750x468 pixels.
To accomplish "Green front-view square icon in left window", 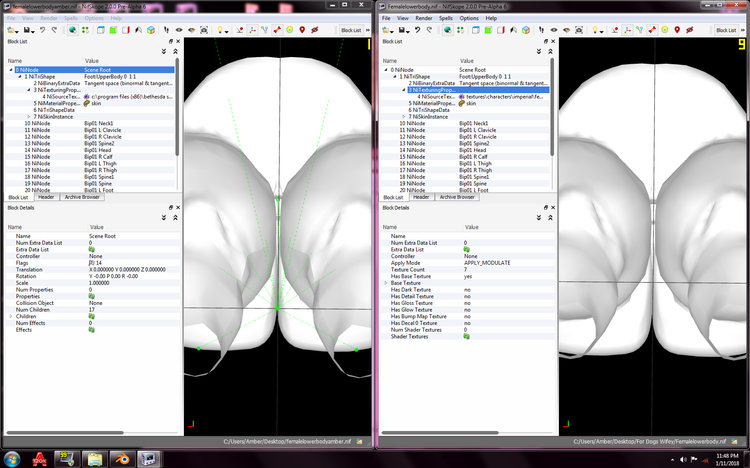I will 113,30.
